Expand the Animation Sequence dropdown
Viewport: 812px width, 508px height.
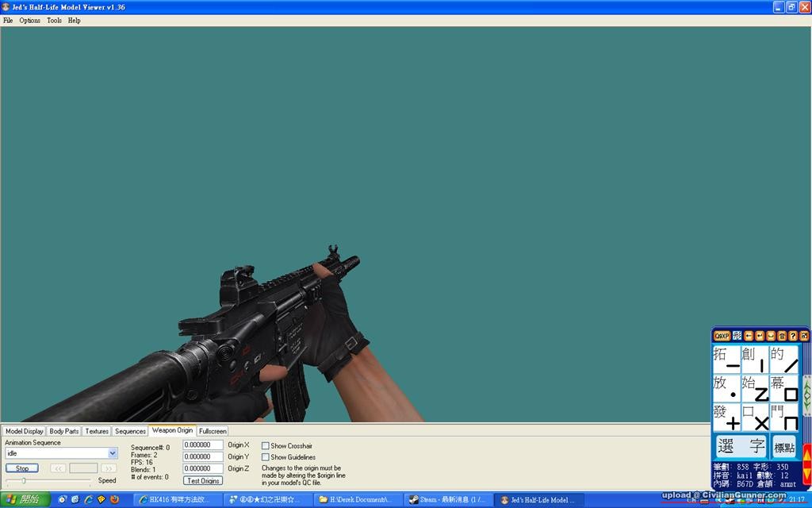pyautogui.click(x=113, y=453)
